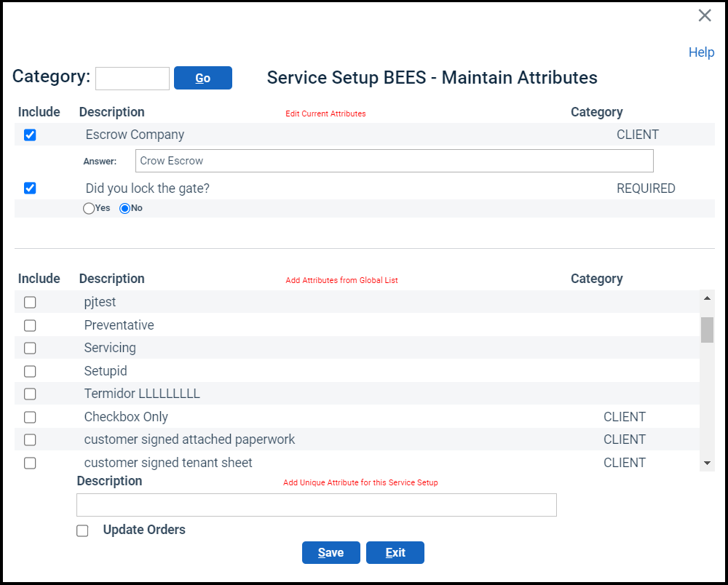Click the down arrow on the attribute scrollbar
The height and width of the screenshot is (585, 728).
(x=707, y=461)
